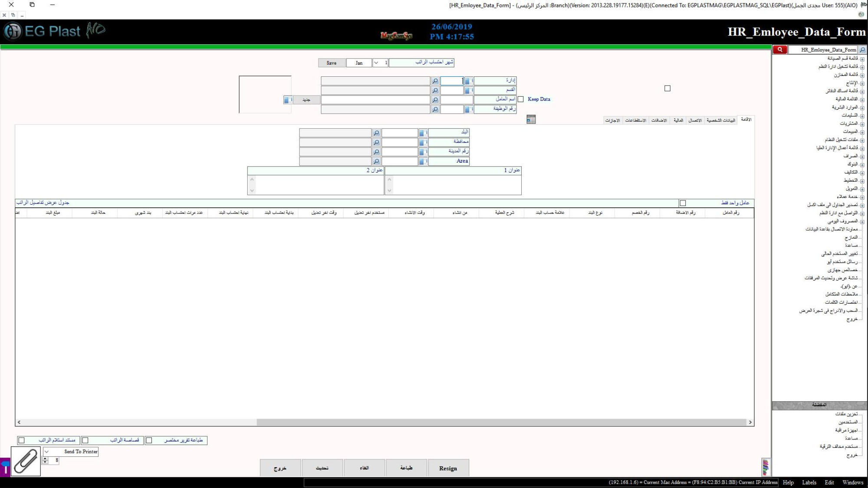Toggle the Keep Data checkbox
This screenshot has height=488, width=868.
520,99
